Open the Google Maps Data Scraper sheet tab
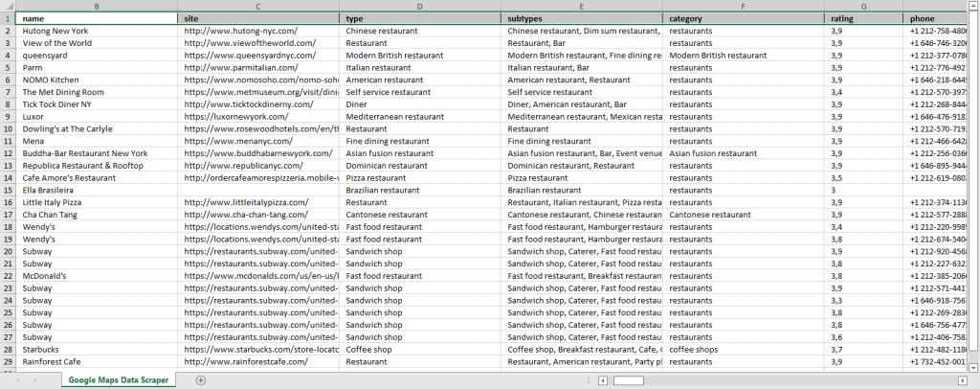Viewport: 980px width, 389px height. point(119,380)
